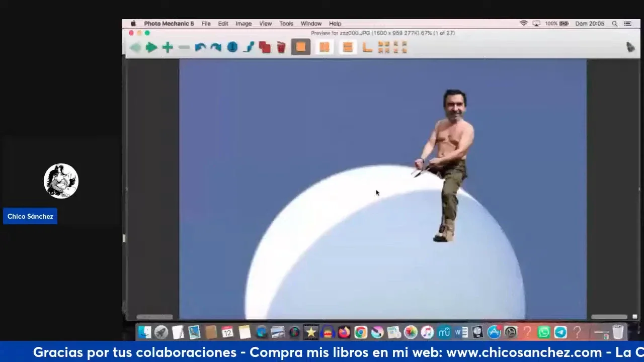Click the red copy photo icon
This screenshot has height=362, width=644.
[x=265, y=47]
